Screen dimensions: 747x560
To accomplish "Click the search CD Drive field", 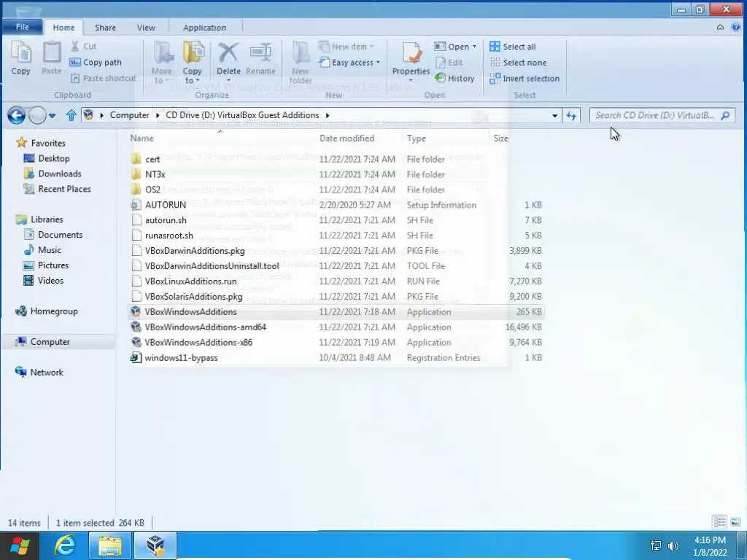I will 662,115.
